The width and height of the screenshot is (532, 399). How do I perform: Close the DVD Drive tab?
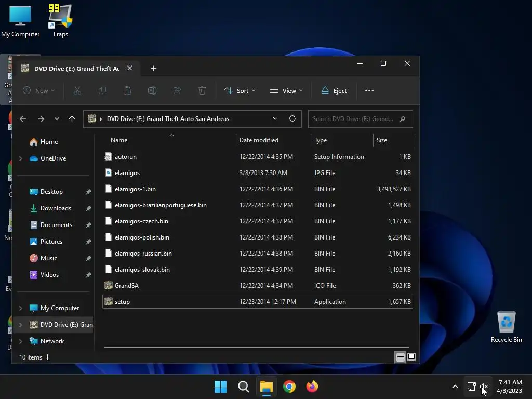(129, 68)
